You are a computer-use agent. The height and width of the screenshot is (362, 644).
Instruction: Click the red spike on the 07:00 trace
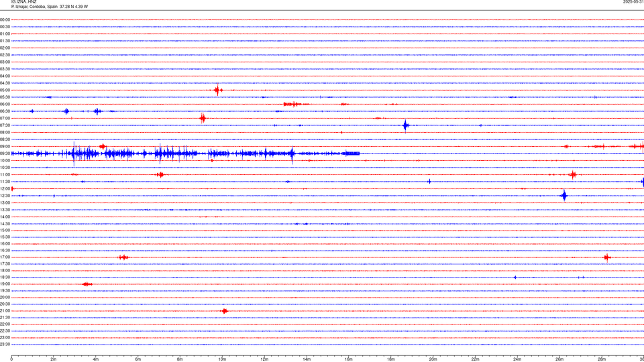pos(203,118)
